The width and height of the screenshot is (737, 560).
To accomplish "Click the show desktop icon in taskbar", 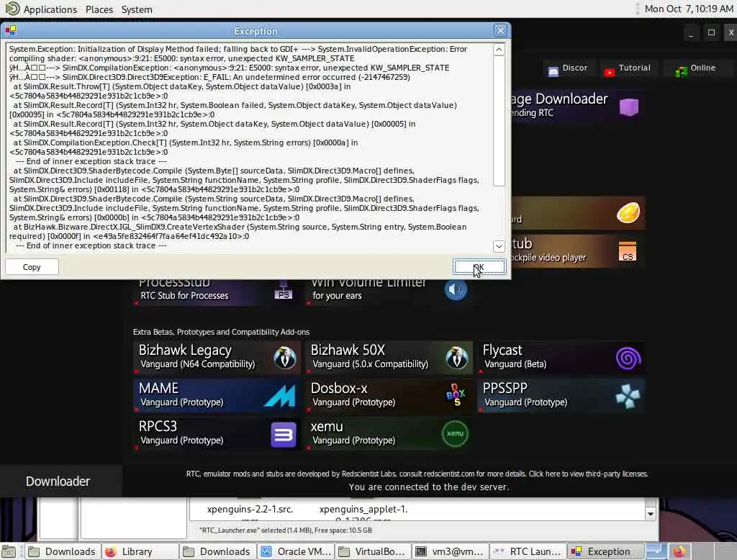I will [x=9, y=551].
